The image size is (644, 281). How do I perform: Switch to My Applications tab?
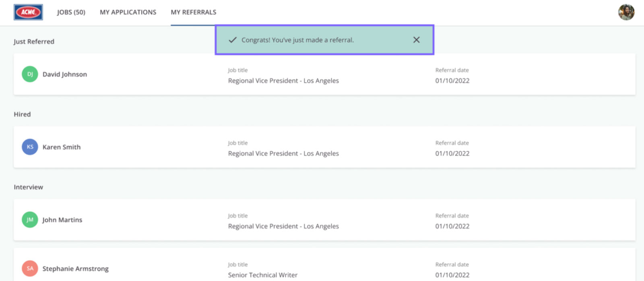point(128,12)
